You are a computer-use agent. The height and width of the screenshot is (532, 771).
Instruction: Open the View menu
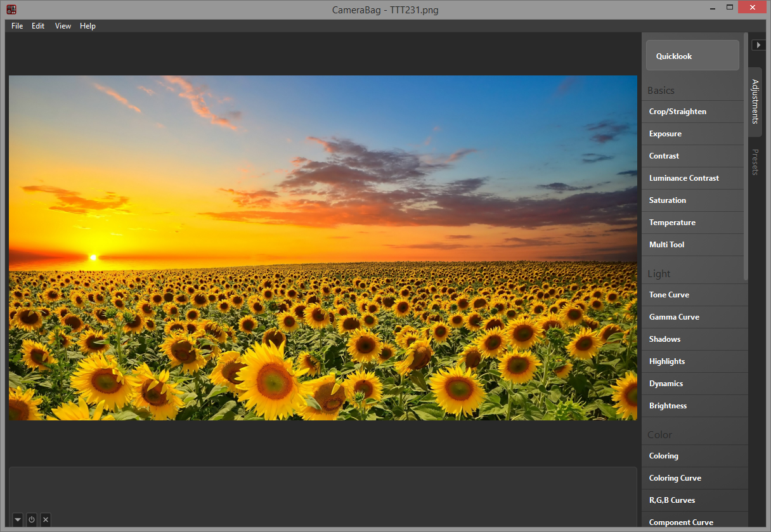click(x=63, y=26)
